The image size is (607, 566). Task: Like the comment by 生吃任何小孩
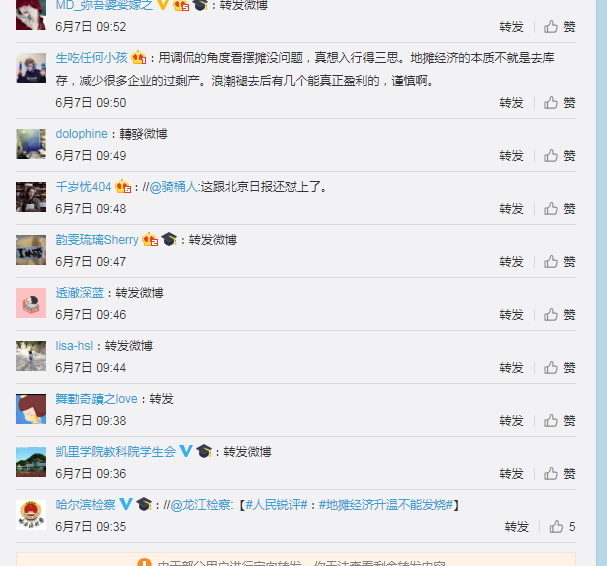pyautogui.click(x=559, y=103)
